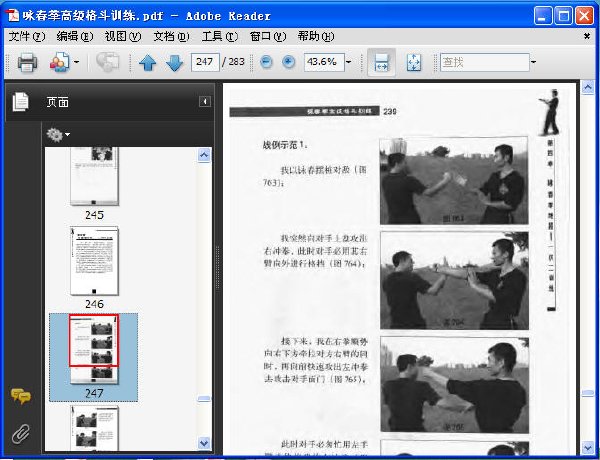Select the page 245 thumbnail
This screenshot has height=460, width=600.
pos(95,176)
